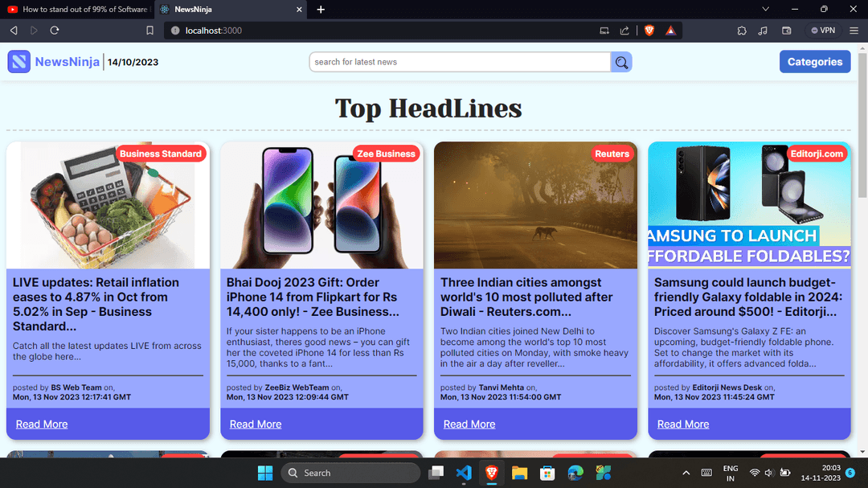Click the retail inflation headline text

click(96, 304)
